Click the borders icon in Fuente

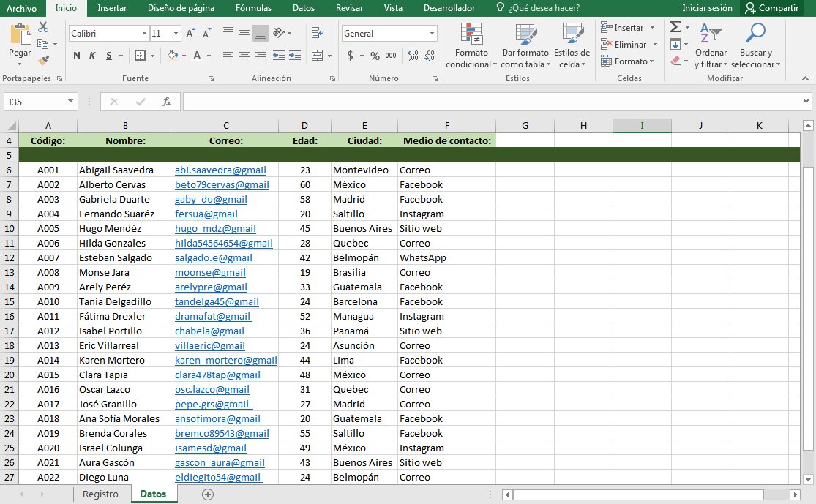click(140, 55)
